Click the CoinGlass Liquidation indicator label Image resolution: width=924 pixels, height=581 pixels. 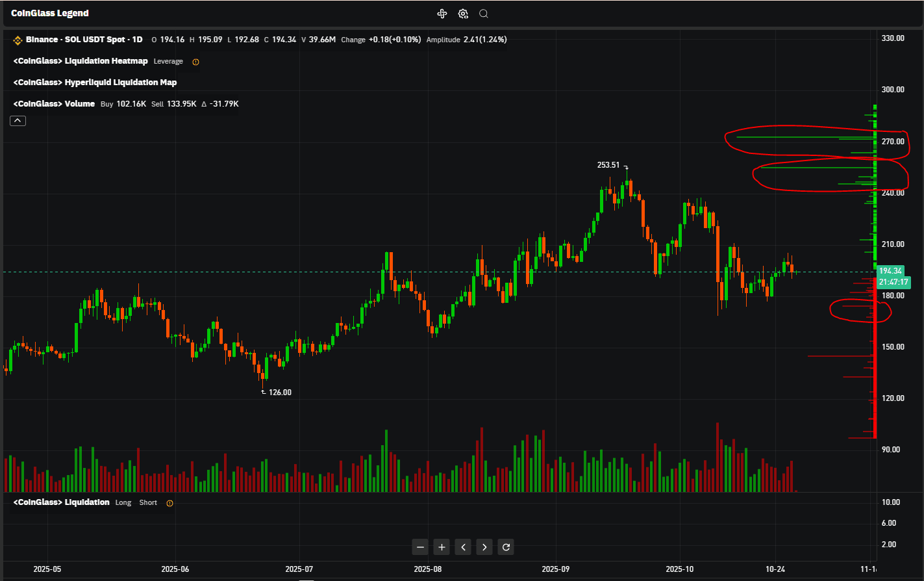point(61,502)
